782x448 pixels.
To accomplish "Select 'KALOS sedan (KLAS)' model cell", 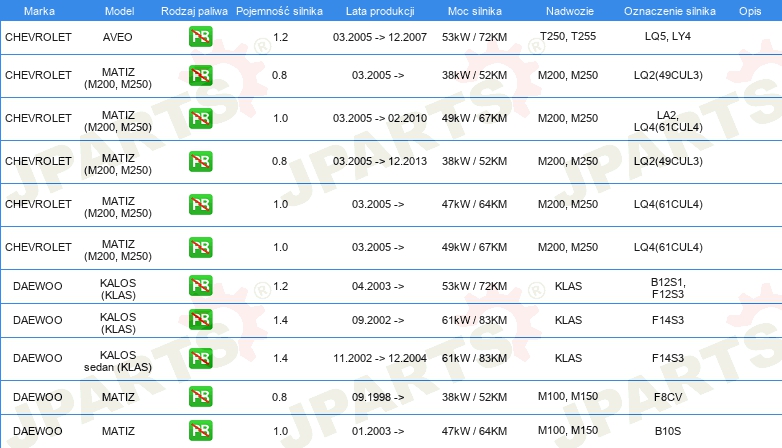I will (x=118, y=361).
